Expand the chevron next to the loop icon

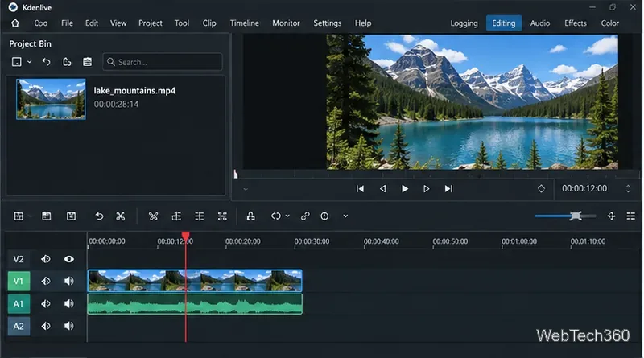[x=287, y=216]
